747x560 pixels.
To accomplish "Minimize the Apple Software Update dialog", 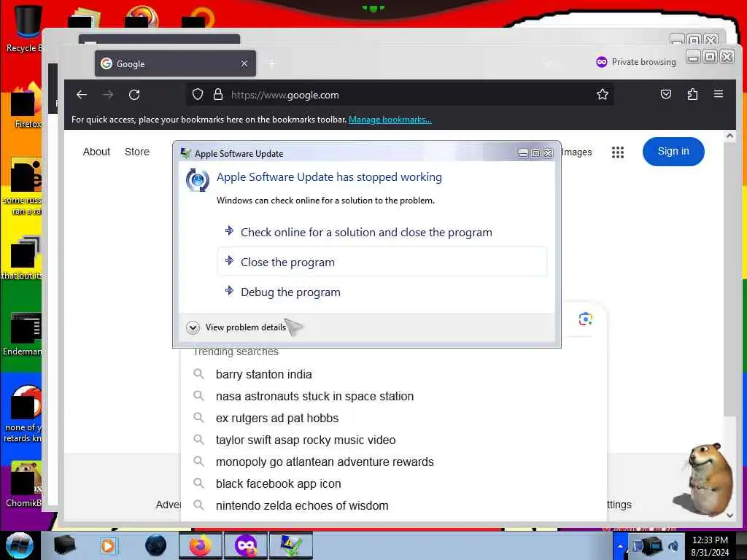I will 523,153.
